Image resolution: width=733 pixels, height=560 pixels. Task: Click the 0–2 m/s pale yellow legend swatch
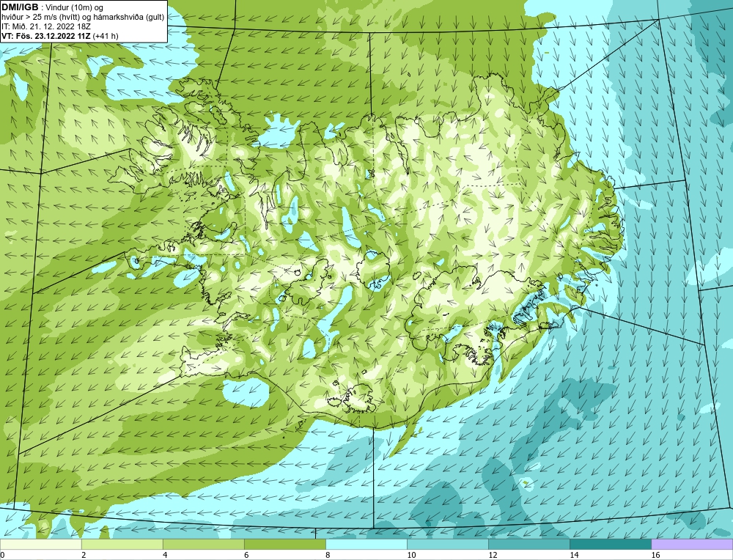point(40,545)
